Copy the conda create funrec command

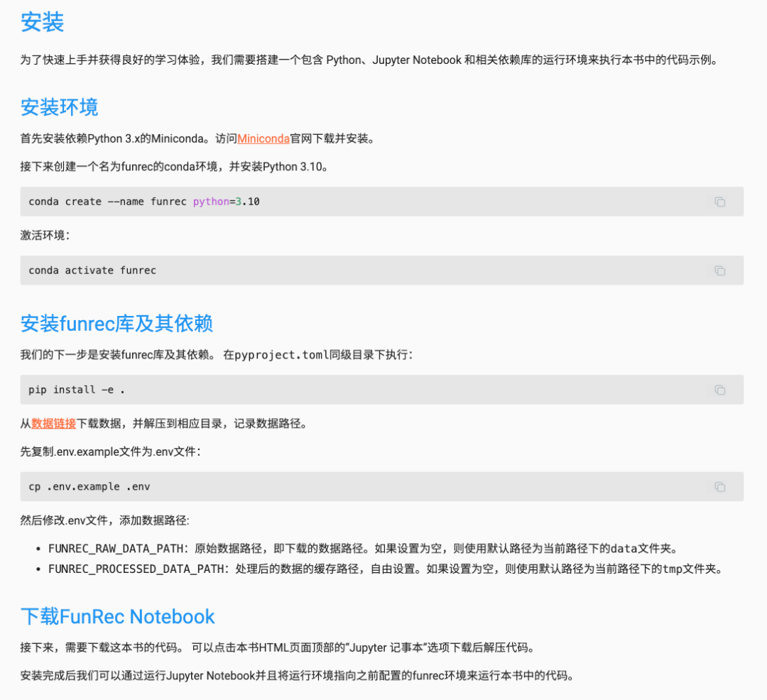720,202
